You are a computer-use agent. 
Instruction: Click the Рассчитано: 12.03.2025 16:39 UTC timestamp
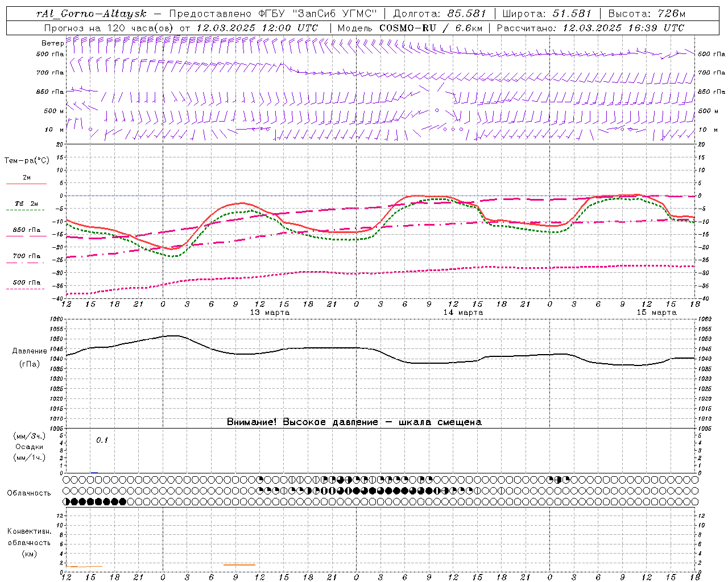click(x=590, y=28)
